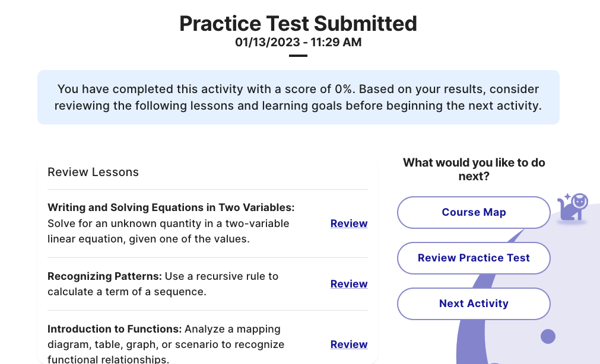
Task: Click the two-variable linear equation description text
Action: pyautogui.click(x=169, y=231)
